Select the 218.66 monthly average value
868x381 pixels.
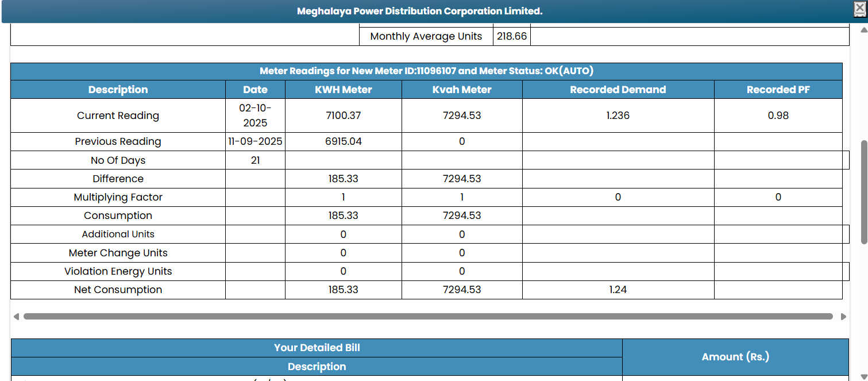tap(512, 36)
